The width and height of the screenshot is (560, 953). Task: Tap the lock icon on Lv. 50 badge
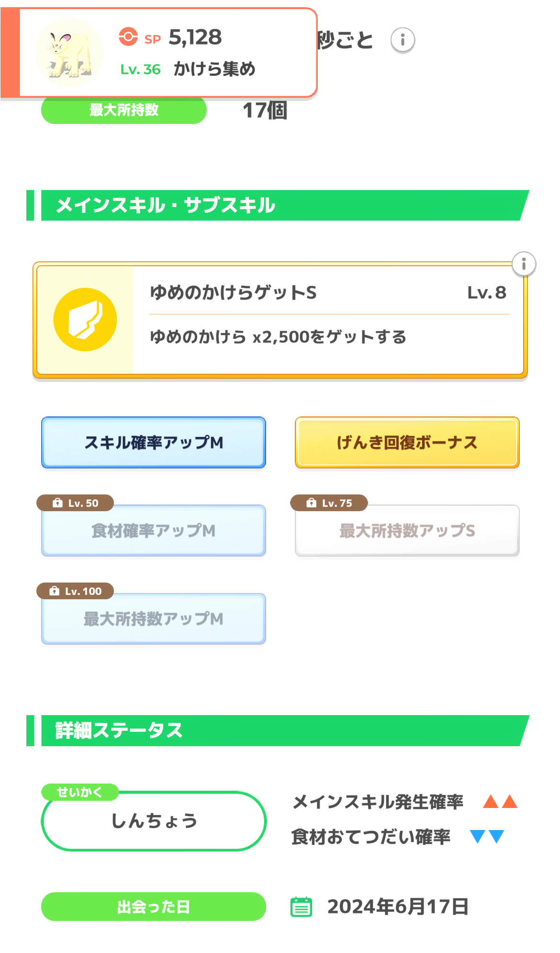pyautogui.click(x=57, y=503)
